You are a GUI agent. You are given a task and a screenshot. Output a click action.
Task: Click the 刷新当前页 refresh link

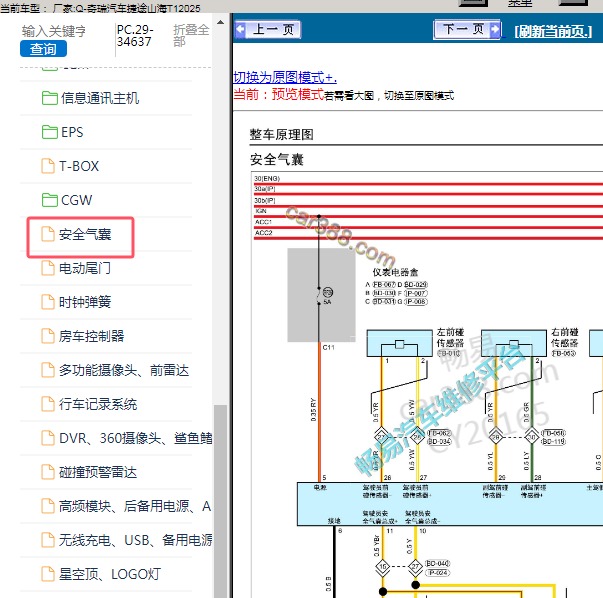coord(553,31)
